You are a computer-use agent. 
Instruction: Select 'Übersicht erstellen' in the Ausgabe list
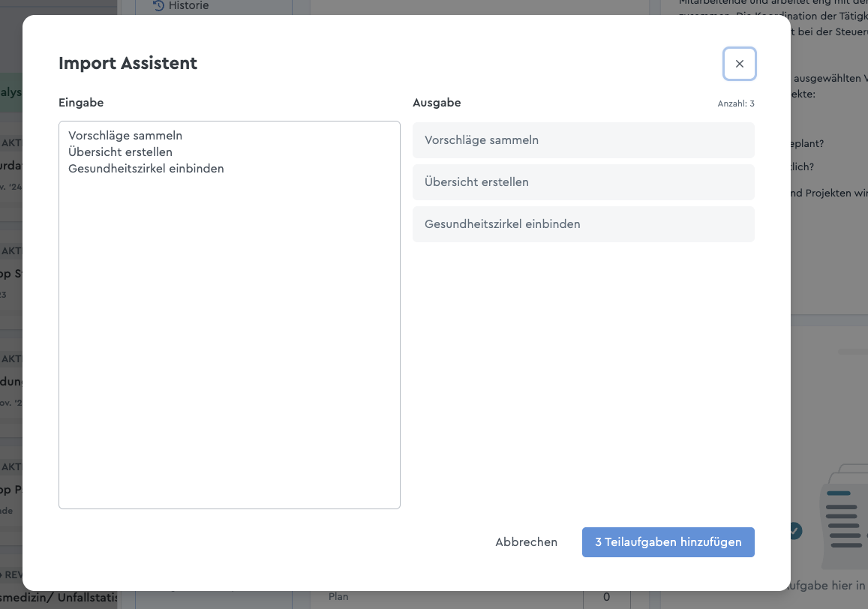583,182
